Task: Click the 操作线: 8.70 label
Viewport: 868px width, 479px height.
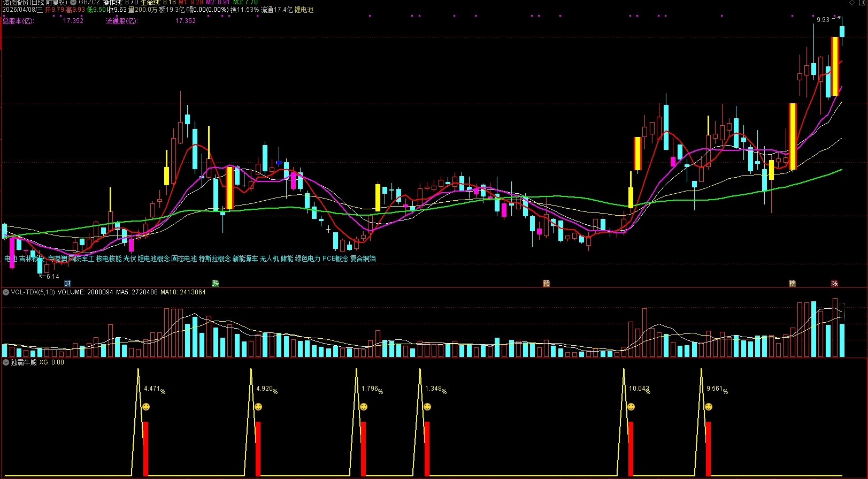Action: (x=120, y=3)
